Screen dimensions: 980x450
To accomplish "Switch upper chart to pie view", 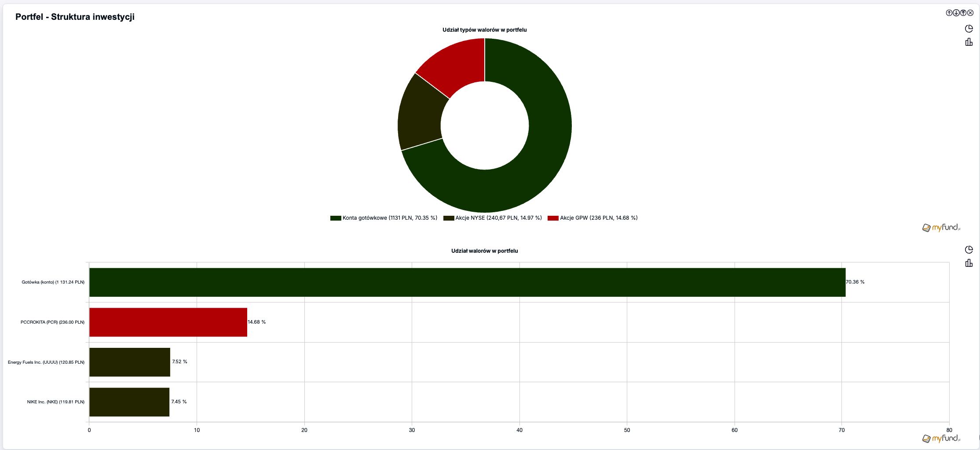I will pyautogui.click(x=969, y=29).
